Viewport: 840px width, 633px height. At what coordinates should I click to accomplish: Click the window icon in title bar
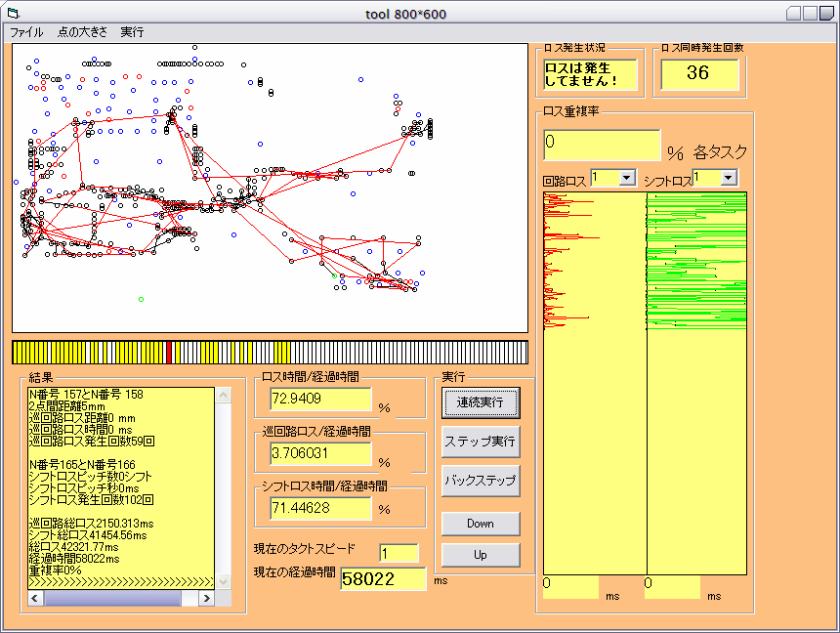pyautogui.click(x=14, y=14)
